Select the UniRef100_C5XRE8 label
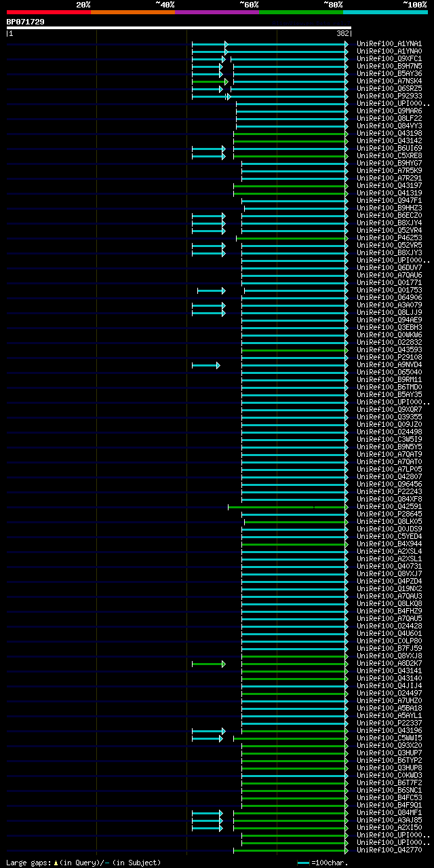 [389, 155]
